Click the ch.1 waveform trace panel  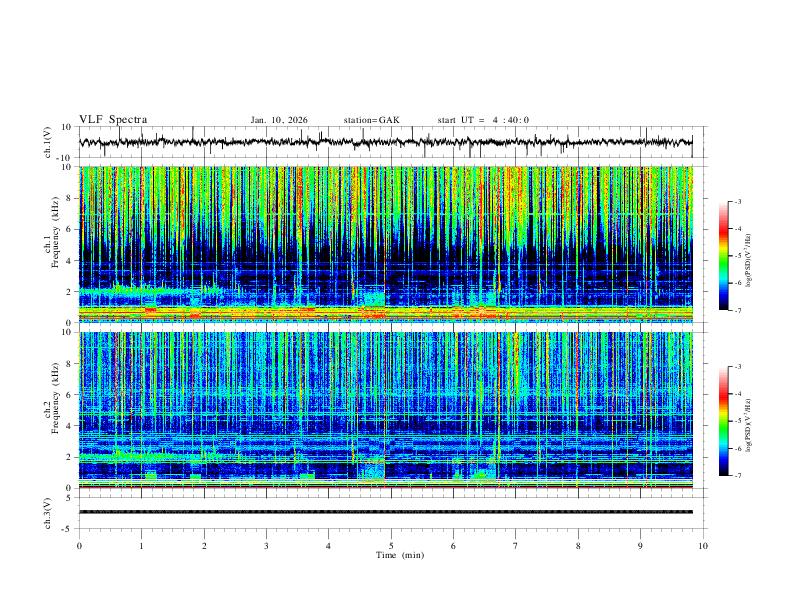point(386,142)
